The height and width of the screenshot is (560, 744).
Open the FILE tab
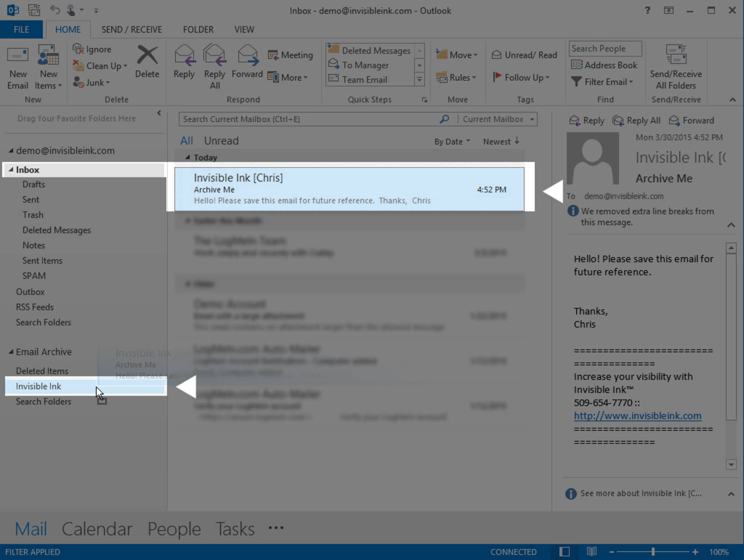pyautogui.click(x=21, y=29)
